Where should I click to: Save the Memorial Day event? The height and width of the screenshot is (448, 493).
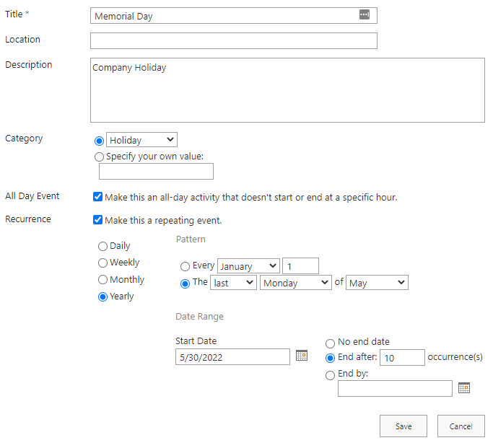[403, 426]
